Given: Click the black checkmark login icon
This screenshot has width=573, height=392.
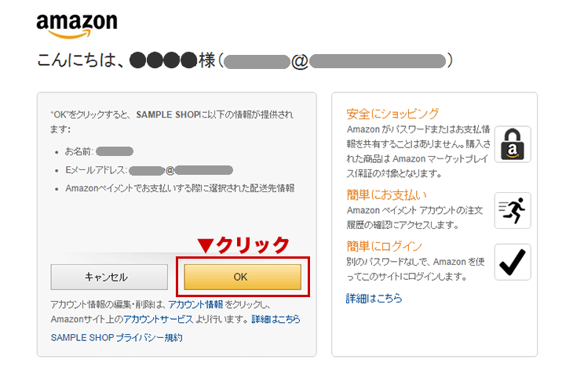Looking at the screenshot, I should click(513, 262).
